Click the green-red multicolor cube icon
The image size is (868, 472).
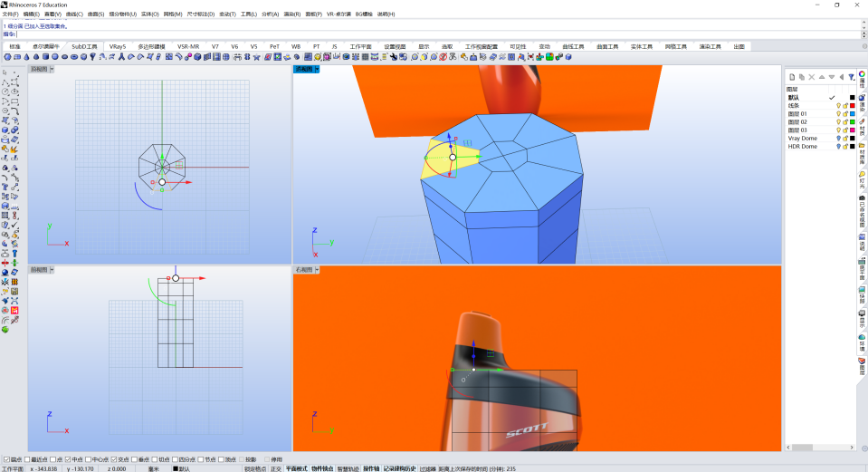pos(549,57)
